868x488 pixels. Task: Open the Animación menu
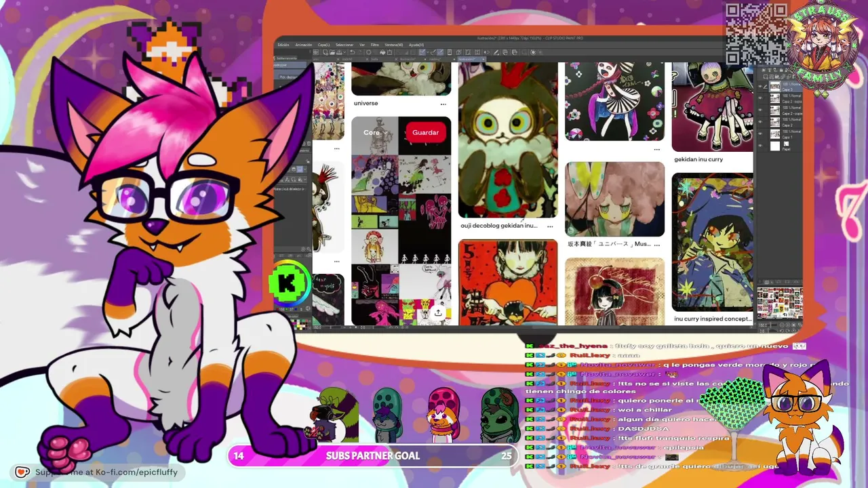(x=304, y=45)
